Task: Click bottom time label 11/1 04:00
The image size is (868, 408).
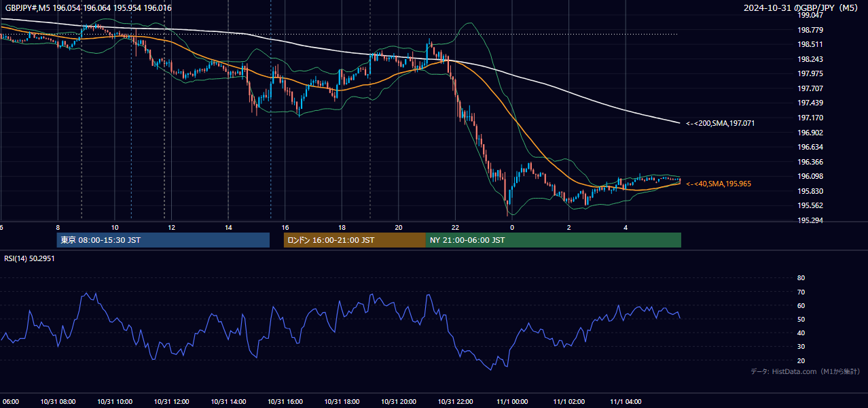Action: (626, 401)
